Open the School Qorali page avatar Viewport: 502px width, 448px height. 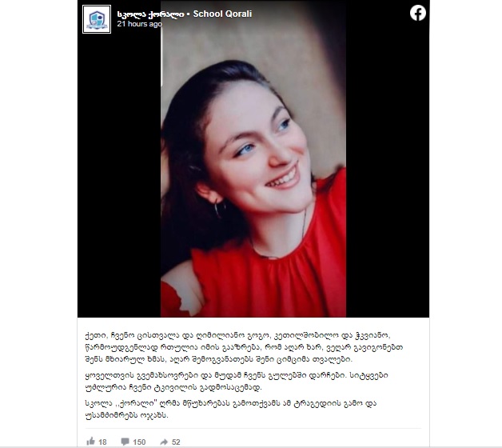coord(97,19)
